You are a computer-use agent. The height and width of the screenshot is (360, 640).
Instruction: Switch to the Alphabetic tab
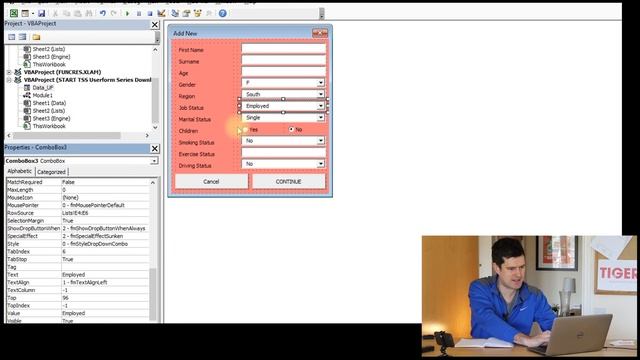click(20, 171)
